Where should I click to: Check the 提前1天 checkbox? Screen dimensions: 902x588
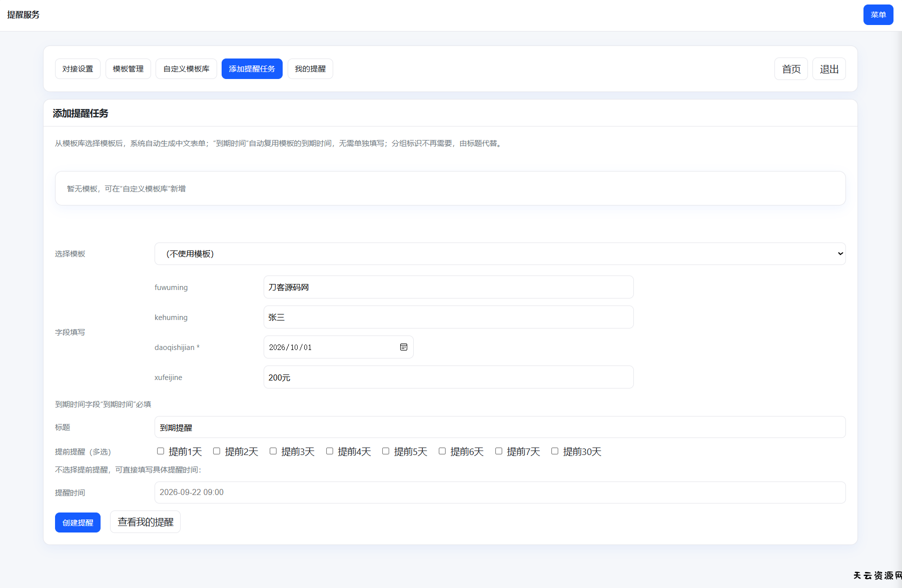point(161,451)
